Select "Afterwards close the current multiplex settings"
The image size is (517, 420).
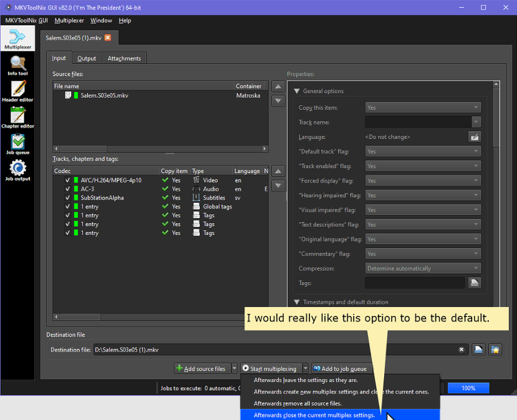pyautogui.click(x=314, y=415)
